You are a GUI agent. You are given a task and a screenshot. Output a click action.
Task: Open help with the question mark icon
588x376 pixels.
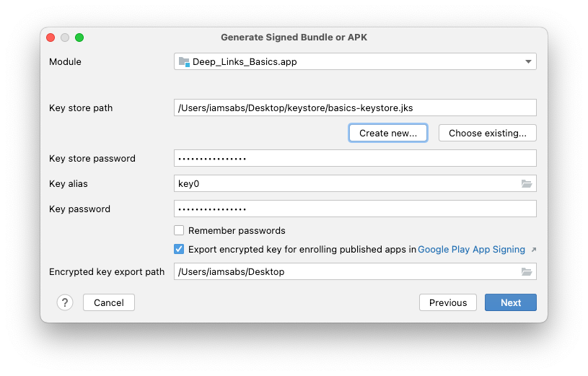point(65,302)
